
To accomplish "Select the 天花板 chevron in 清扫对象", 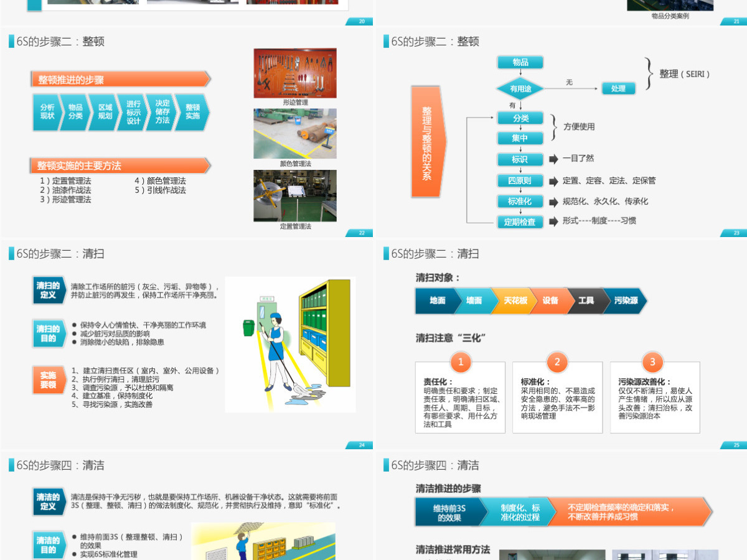I will [x=514, y=301].
